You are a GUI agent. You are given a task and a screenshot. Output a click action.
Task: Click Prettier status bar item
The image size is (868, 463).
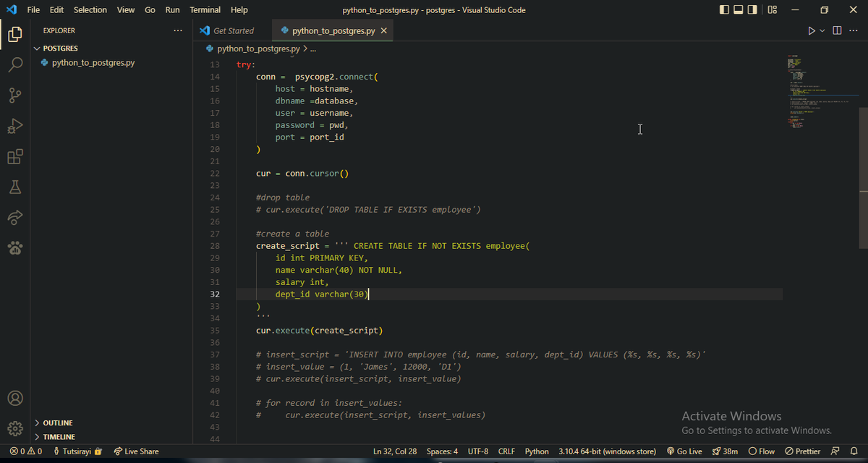tap(803, 451)
